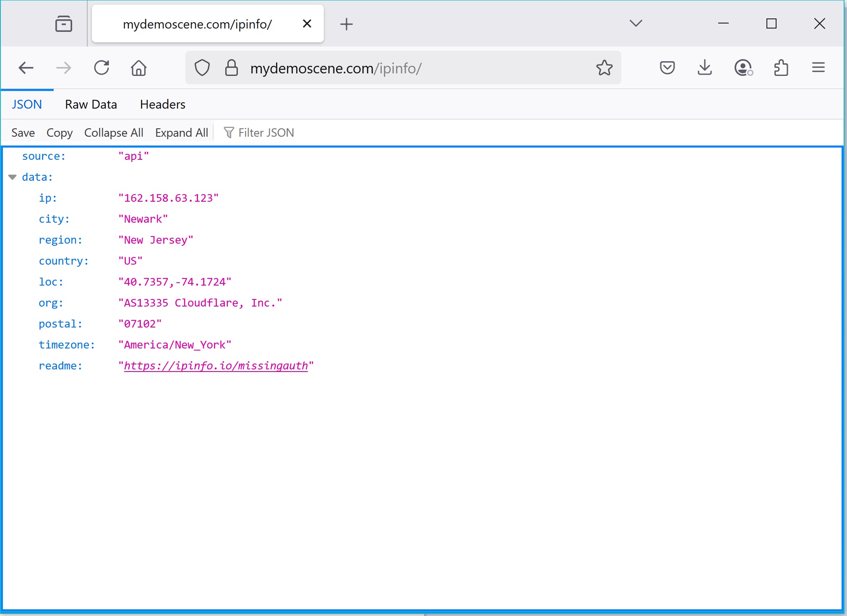Click the shield tracking protection icon
Viewport: 847px width, 616px height.
coord(202,68)
